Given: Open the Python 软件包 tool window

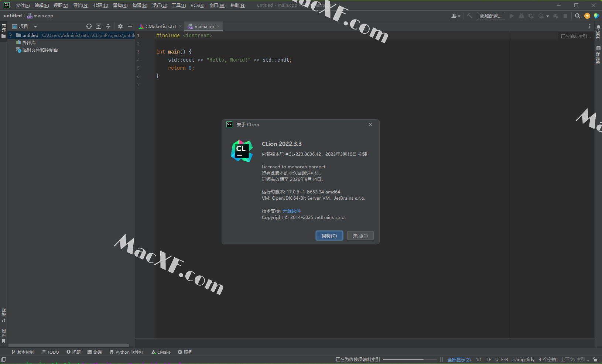Looking at the screenshot, I should 126,352.
